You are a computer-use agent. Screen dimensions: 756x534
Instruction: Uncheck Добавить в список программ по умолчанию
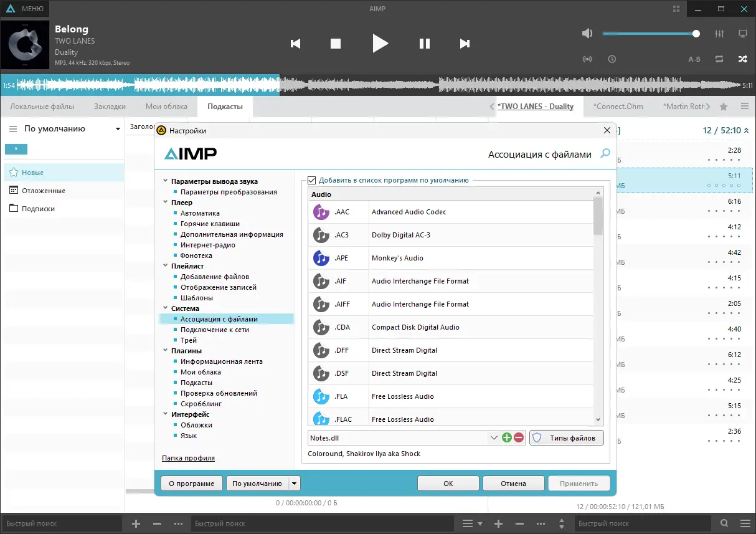(312, 180)
